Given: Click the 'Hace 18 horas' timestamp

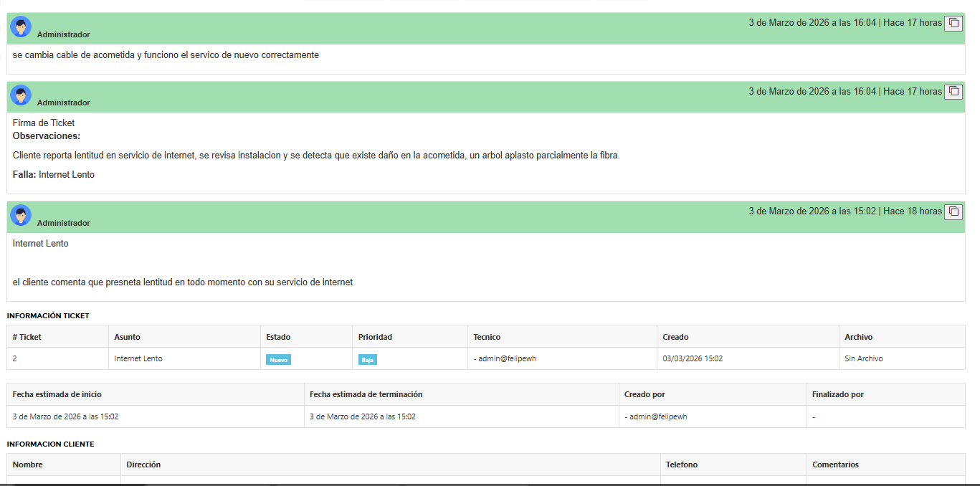Looking at the screenshot, I should click(912, 211).
